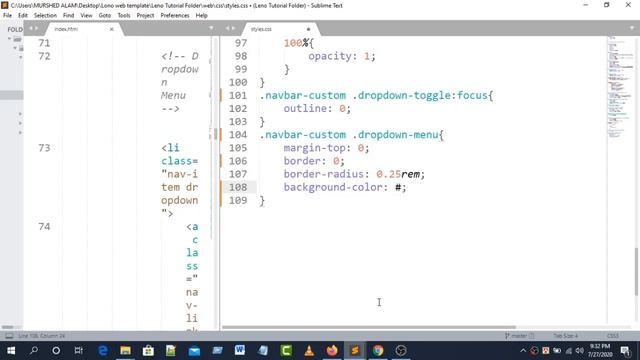Click '.dropdown-toggle:focus' selector text
Viewport: 640px width, 360px height.
[420, 96]
